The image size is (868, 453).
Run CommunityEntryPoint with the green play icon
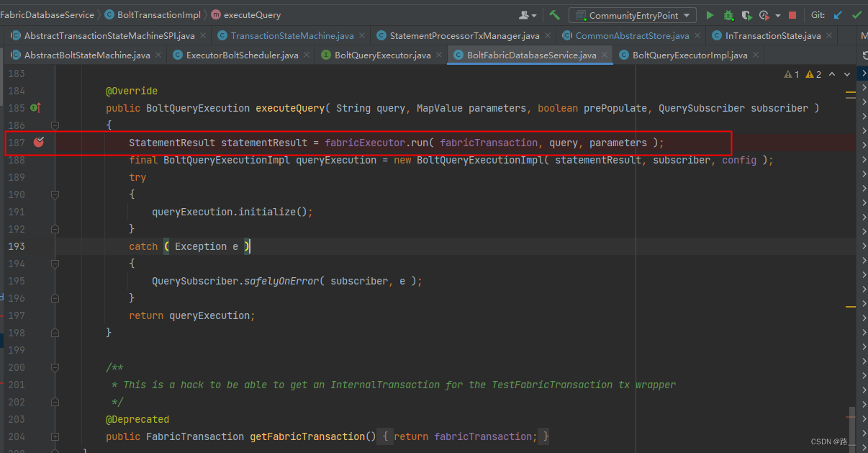pyautogui.click(x=710, y=15)
